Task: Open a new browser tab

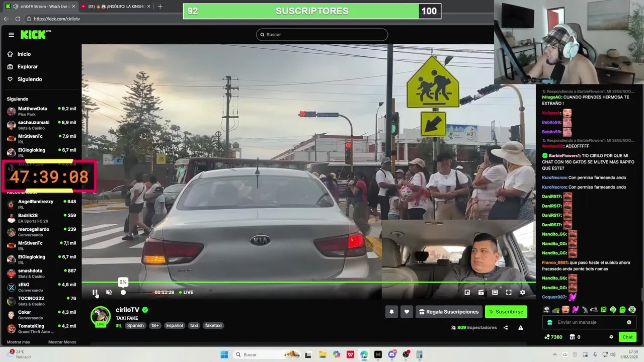Action: [x=160, y=7]
